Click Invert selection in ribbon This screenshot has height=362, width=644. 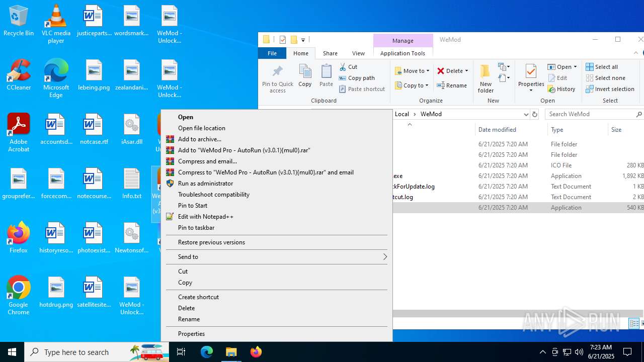(610, 89)
